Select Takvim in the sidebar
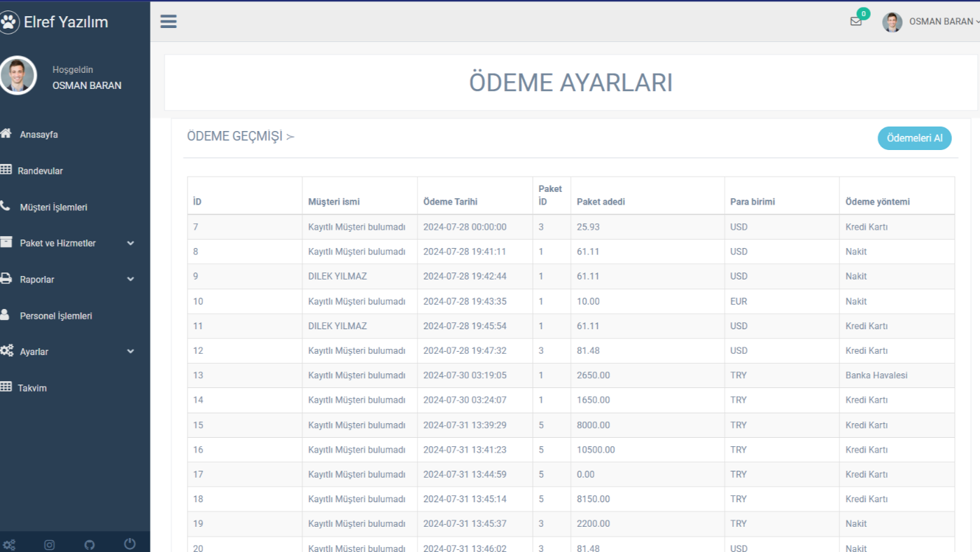Image resolution: width=980 pixels, height=552 pixels. [x=32, y=388]
